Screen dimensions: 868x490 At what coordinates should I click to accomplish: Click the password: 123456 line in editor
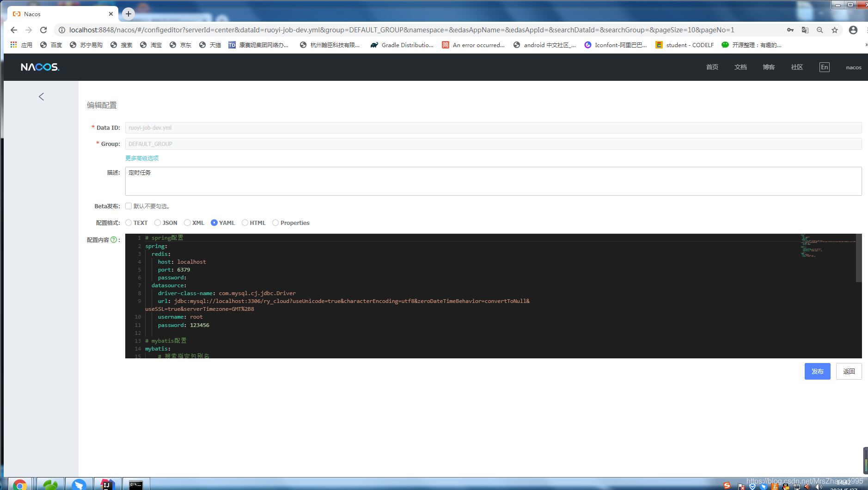[x=183, y=325]
